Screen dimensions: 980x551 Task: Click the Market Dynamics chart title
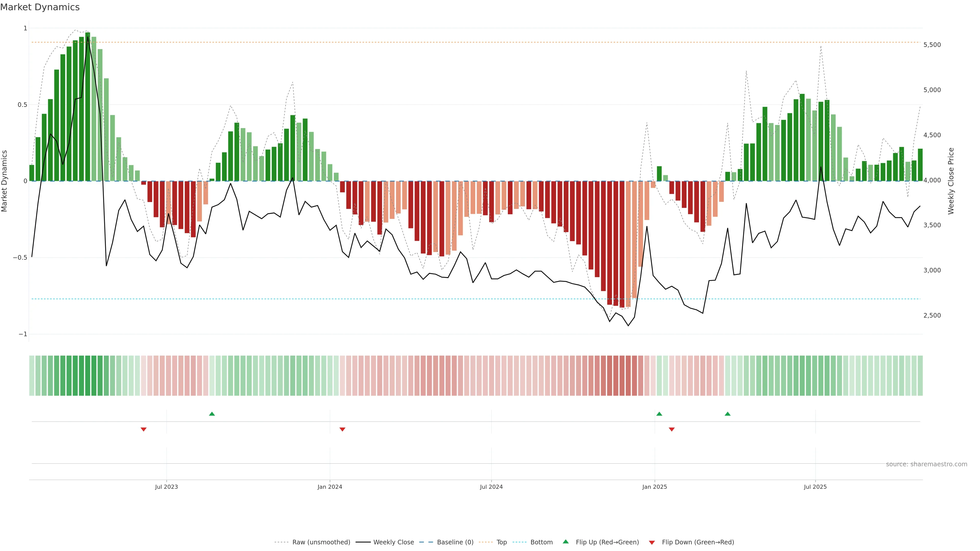pos(40,7)
